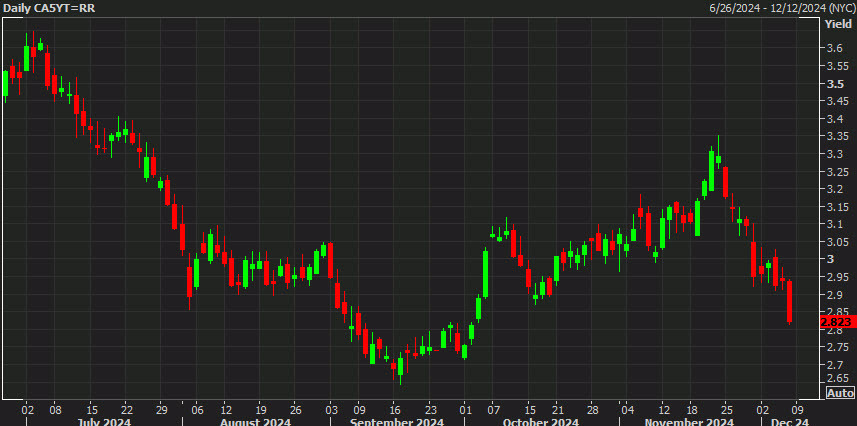Select the Dec 24 month label
This screenshot has height=426, width=857.
click(788, 422)
